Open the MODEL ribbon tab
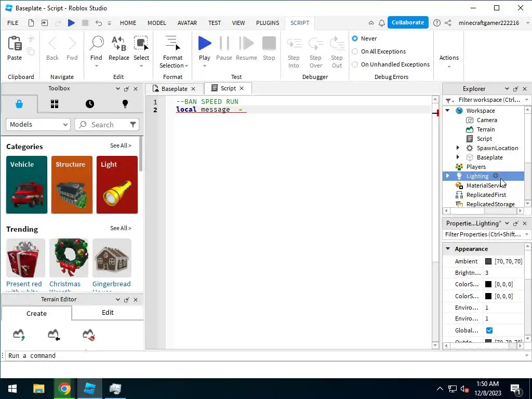532x399 pixels. tap(157, 23)
